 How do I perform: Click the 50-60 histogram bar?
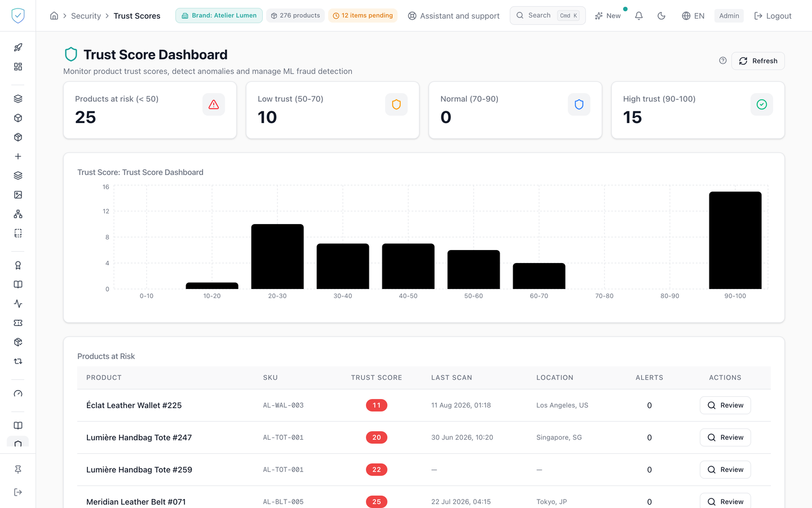coord(474,270)
